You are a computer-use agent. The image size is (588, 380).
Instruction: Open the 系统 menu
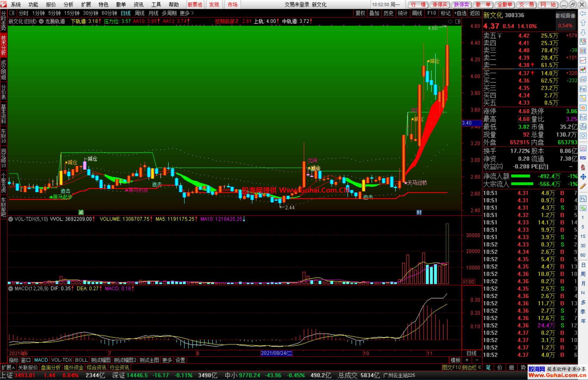point(16,5)
